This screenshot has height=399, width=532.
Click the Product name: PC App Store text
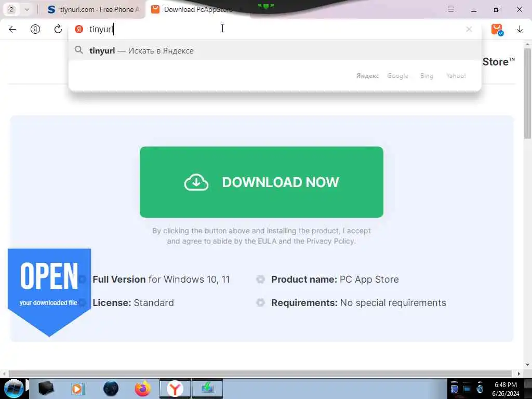point(335,279)
